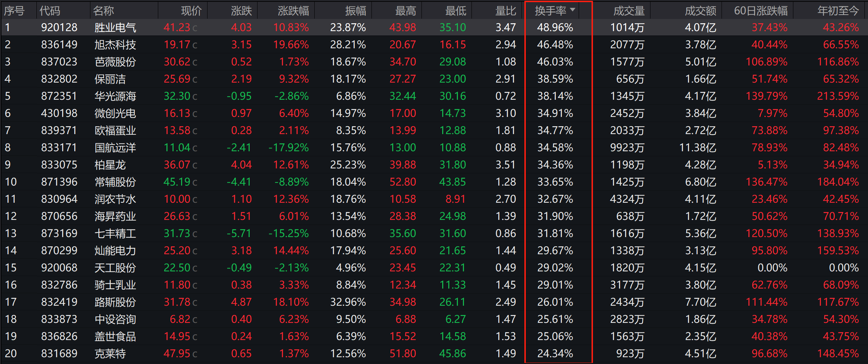Select stock 路斯股份 in the list

[x=115, y=302]
